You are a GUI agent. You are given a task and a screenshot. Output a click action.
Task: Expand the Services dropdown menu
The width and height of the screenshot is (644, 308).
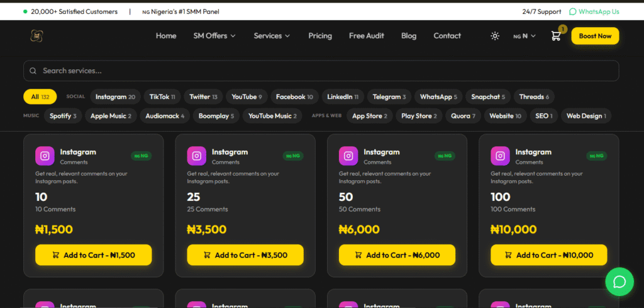(272, 36)
